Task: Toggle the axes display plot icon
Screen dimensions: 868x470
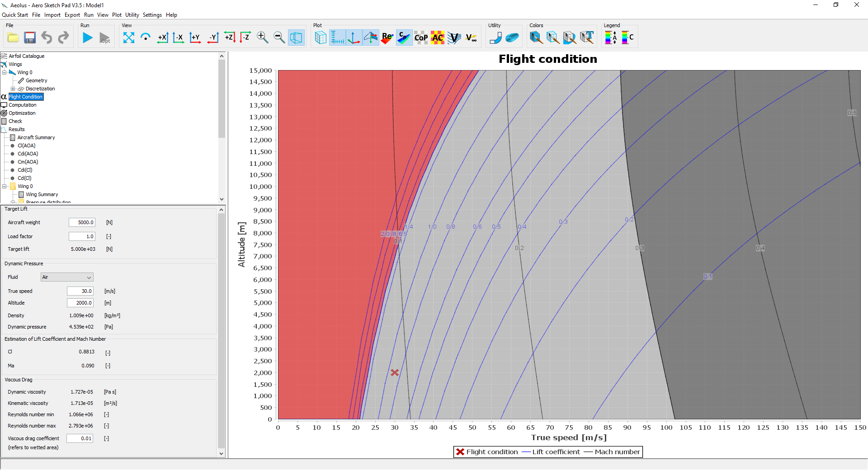Action: [x=354, y=38]
